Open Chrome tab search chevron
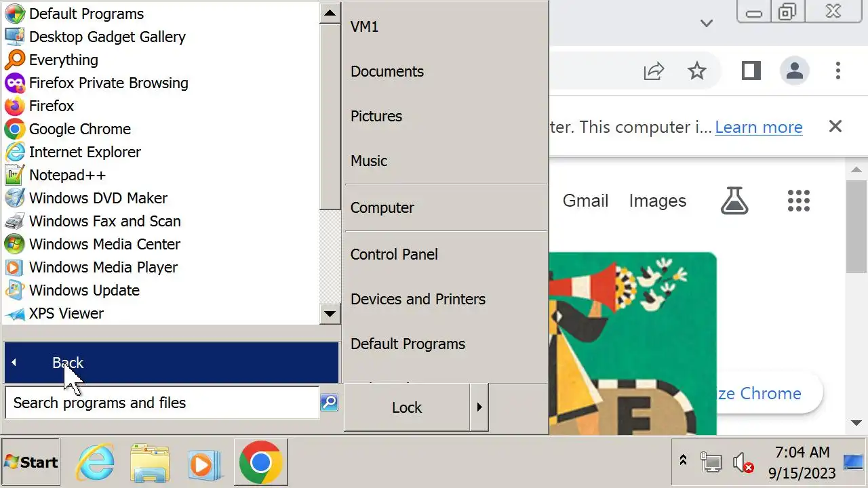868x488 pixels. (x=707, y=23)
